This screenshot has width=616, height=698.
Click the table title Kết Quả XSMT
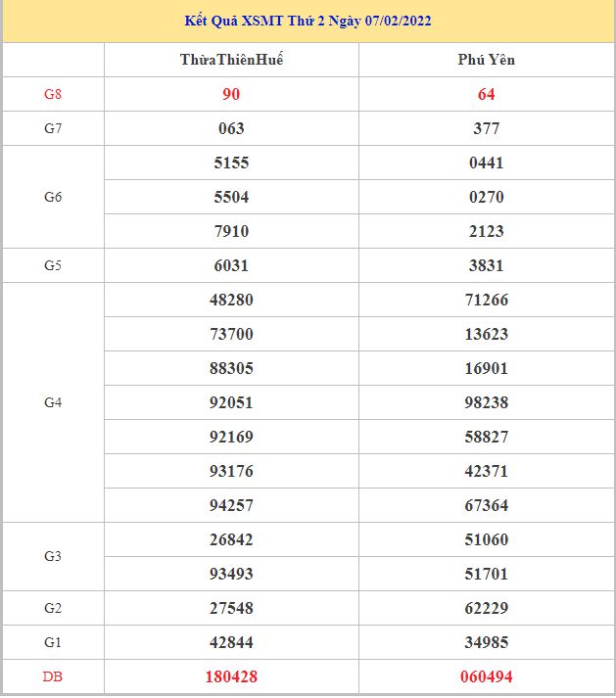(x=308, y=21)
